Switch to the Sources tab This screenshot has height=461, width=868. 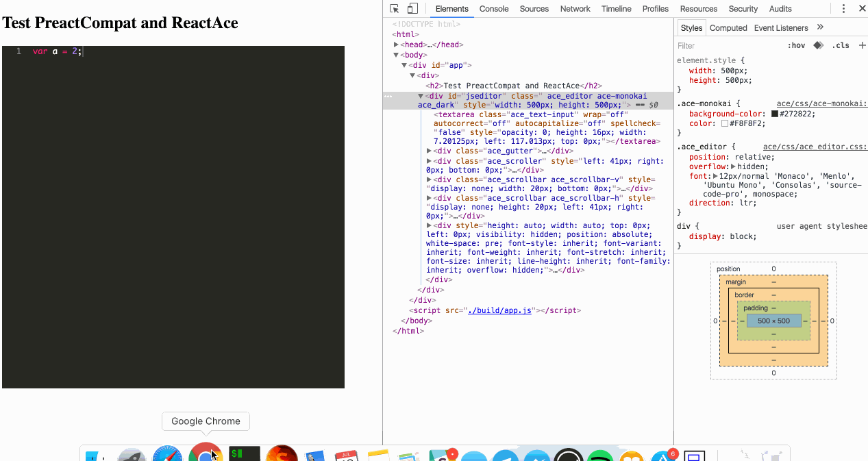pyautogui.click(x=534, y=9)
